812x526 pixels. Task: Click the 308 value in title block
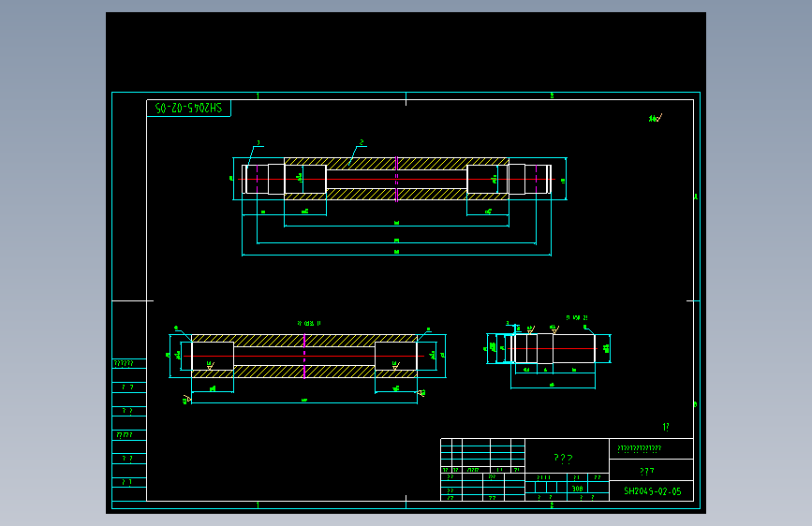578,489
